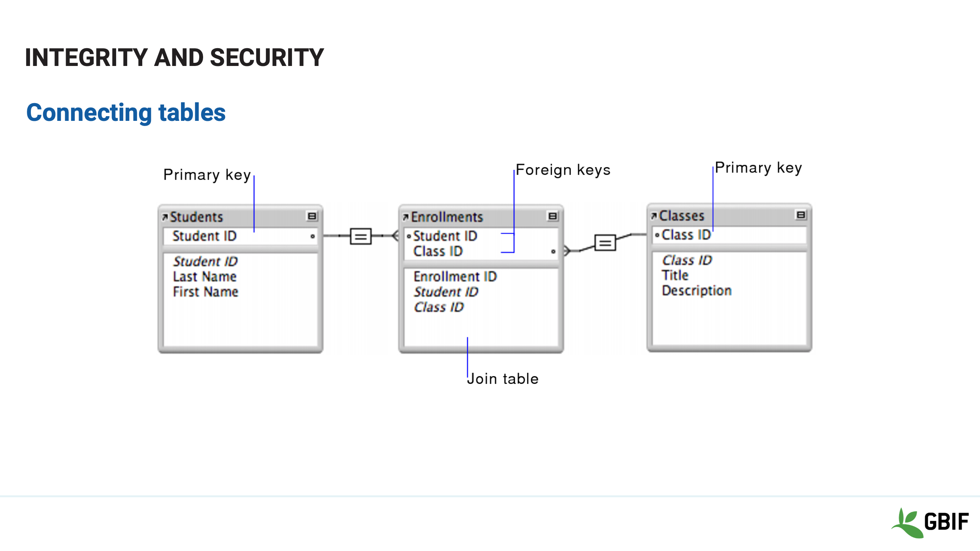This screenshot has height=551, width=980.
Task: Open the equals relationship box between Students and Enrollments
Action: (360, 236)
